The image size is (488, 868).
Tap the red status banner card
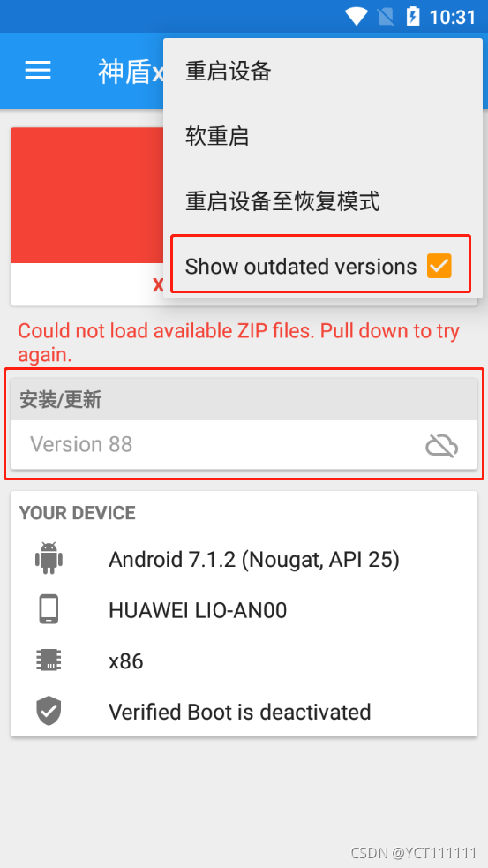coord(86,215)
